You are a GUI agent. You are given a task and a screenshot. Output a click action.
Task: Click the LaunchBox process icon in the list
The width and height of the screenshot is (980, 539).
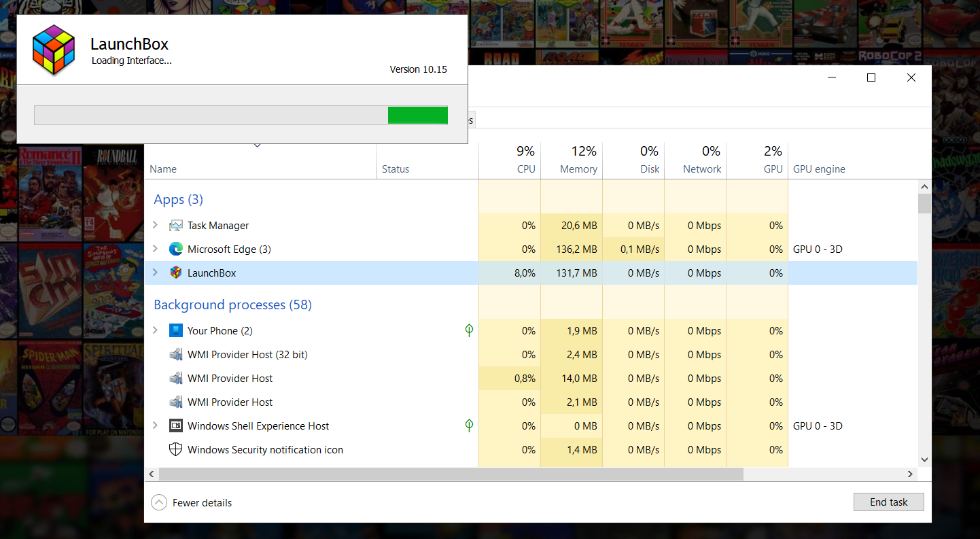pos(176,273)
